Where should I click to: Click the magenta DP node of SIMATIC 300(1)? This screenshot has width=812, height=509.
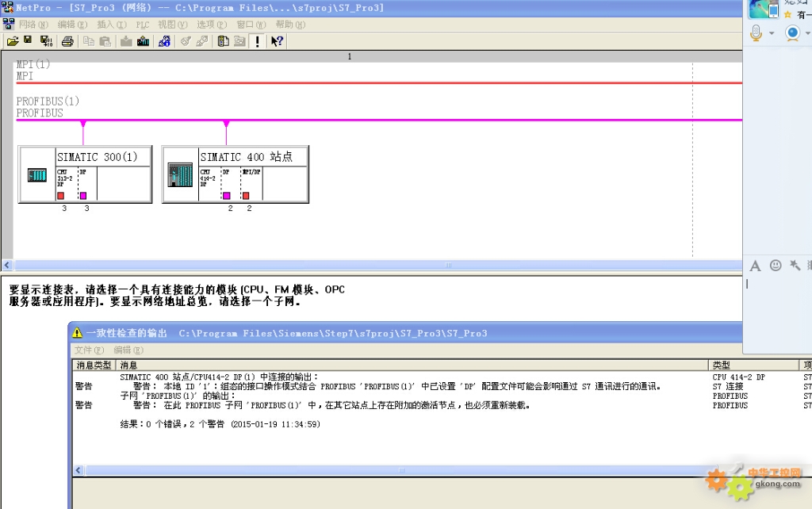click(82, 196)
